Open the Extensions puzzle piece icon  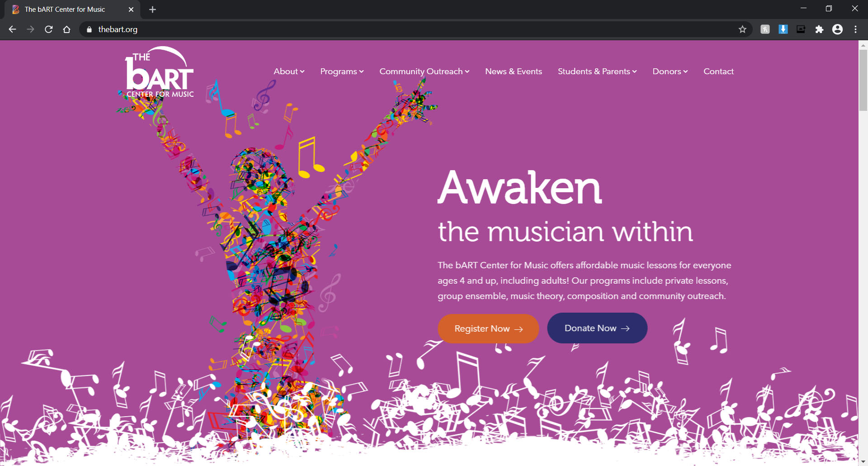click(x=819, y=29)
